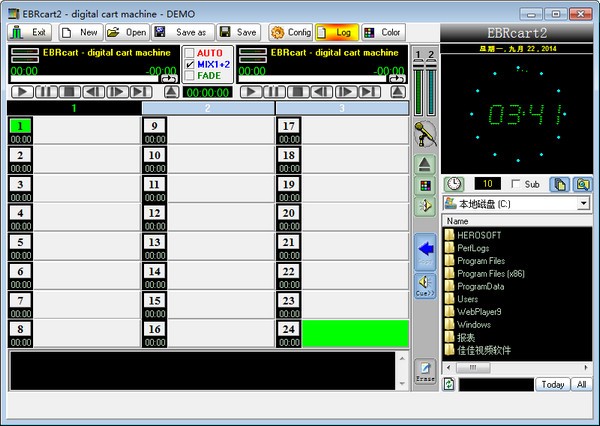Choose Save as in the toolbar
The height and width of the screenshot is (426, 600).
coord(183,33)
